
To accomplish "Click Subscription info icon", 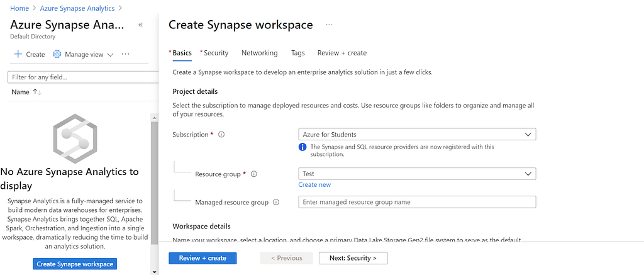I will click(221, 135).
